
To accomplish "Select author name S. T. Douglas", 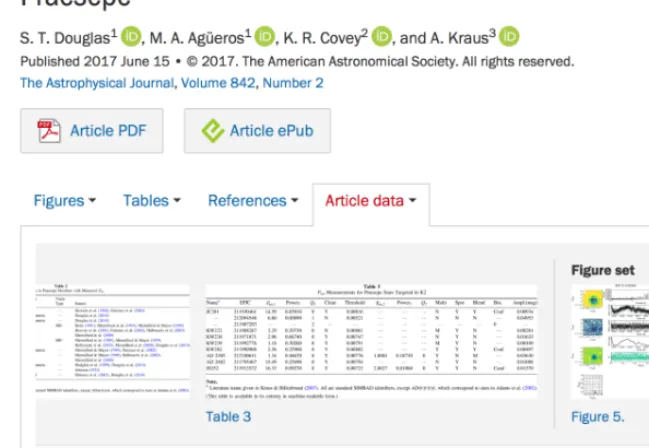I will (65, 38).
